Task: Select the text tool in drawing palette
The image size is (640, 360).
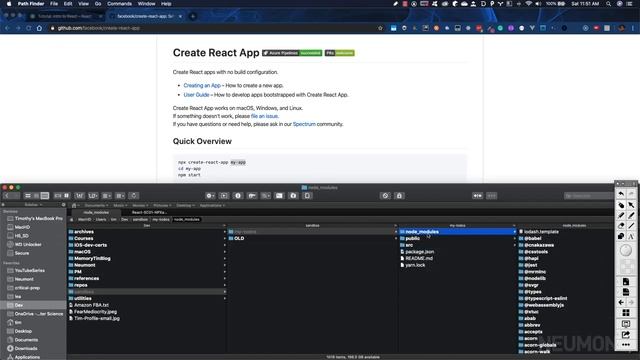Action: point(631,236)
